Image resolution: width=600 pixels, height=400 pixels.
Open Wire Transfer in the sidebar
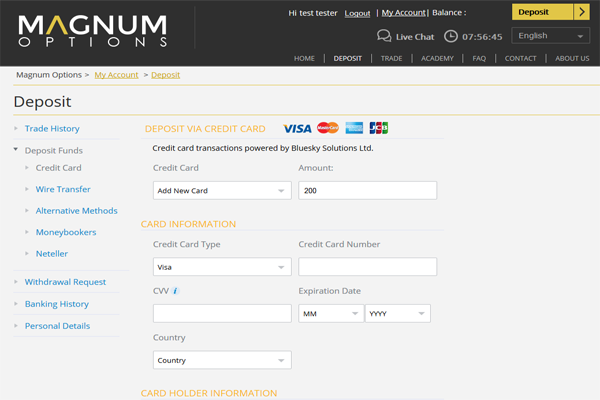[63, 189]
